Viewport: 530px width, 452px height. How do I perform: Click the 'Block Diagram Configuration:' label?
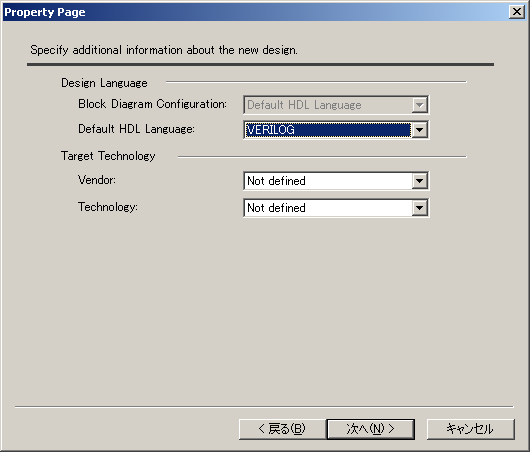click(x=152, y=104)
